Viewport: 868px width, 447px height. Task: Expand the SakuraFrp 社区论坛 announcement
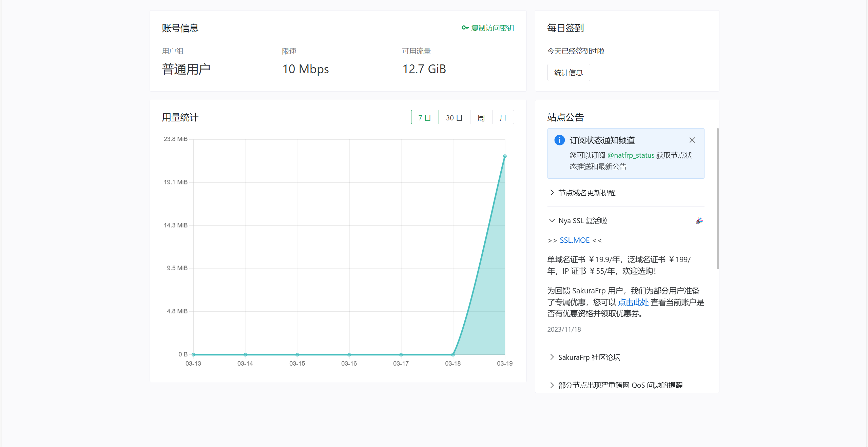click(589, 357)
